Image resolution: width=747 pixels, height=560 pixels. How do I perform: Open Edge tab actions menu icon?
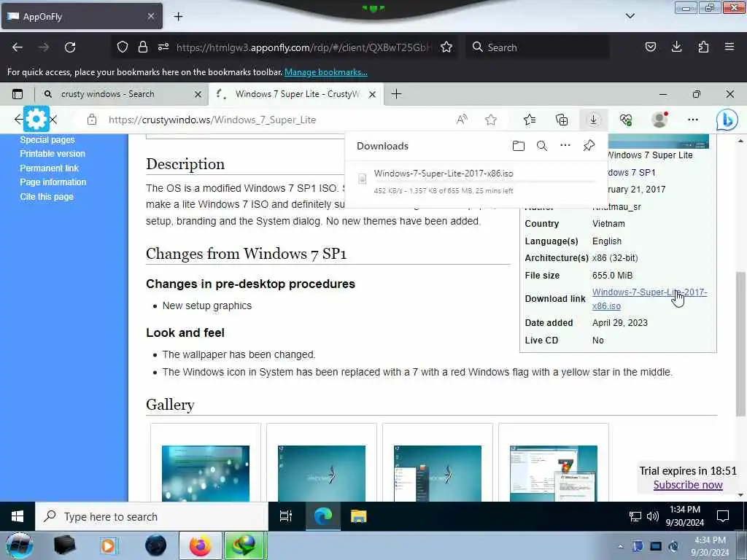pos(18,94)
